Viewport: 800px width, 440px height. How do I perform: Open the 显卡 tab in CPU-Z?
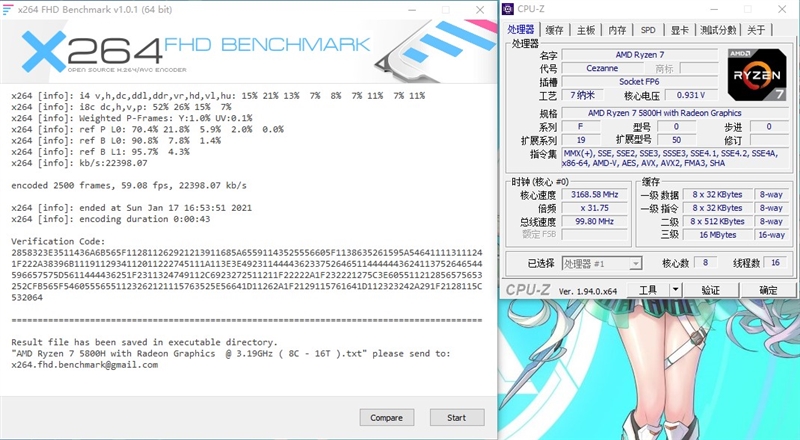679,30
